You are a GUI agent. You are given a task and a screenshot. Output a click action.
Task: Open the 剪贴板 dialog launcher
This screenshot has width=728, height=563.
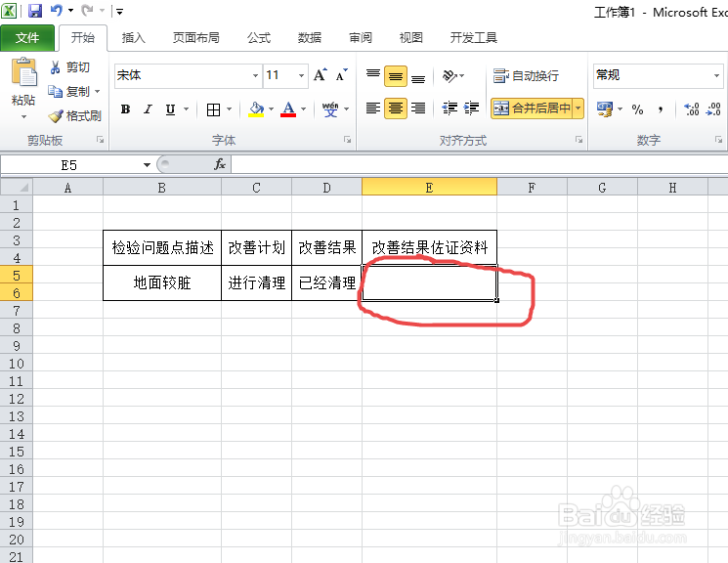(100, 140)
